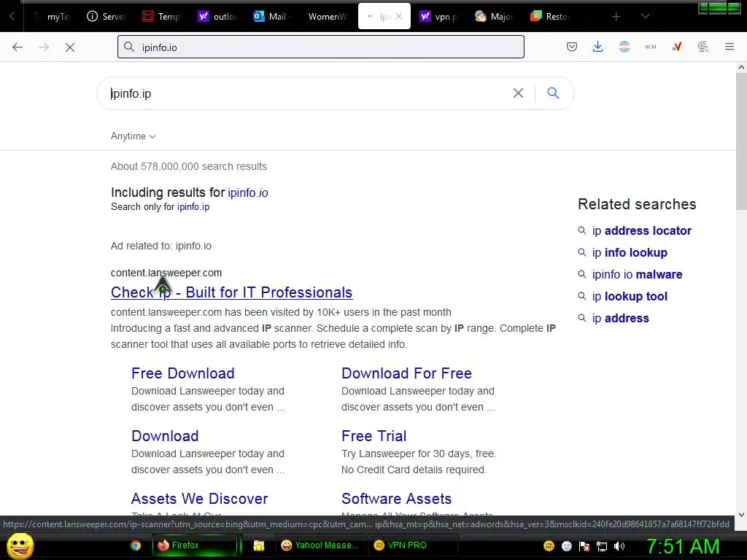Go back using the browser back arrow
The image size is (747, 560).
pos(18,47)
